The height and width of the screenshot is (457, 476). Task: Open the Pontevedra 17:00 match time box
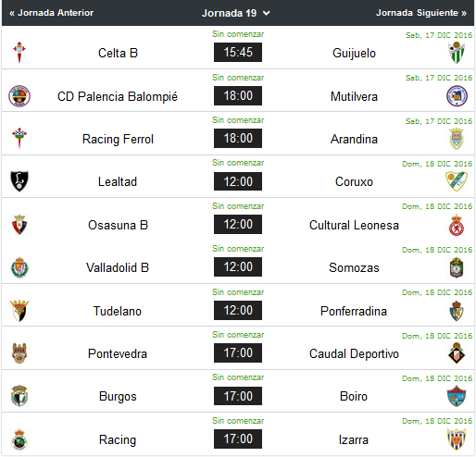tap(238, 352)
